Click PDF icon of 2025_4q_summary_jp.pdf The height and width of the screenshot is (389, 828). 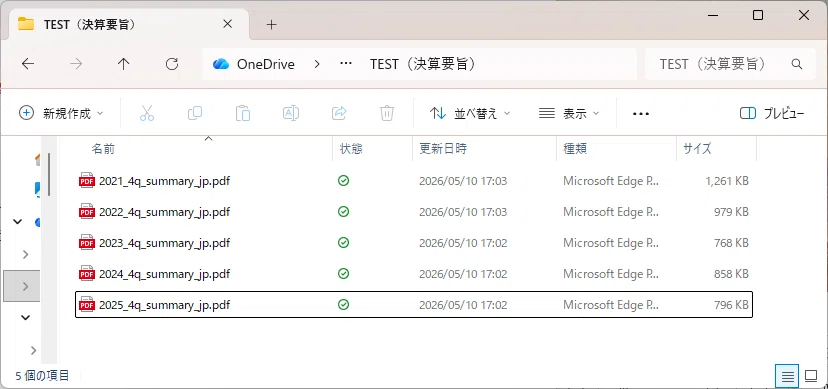coord(87,305)
